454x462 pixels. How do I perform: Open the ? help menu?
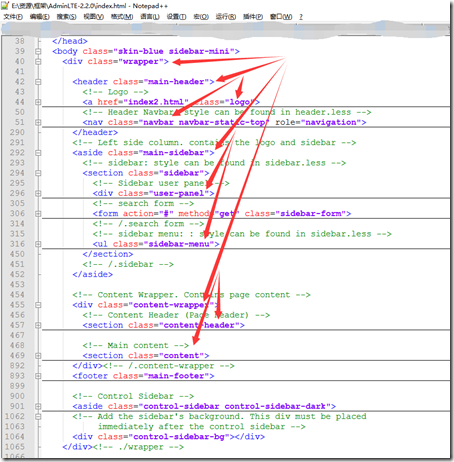[301, 17]
